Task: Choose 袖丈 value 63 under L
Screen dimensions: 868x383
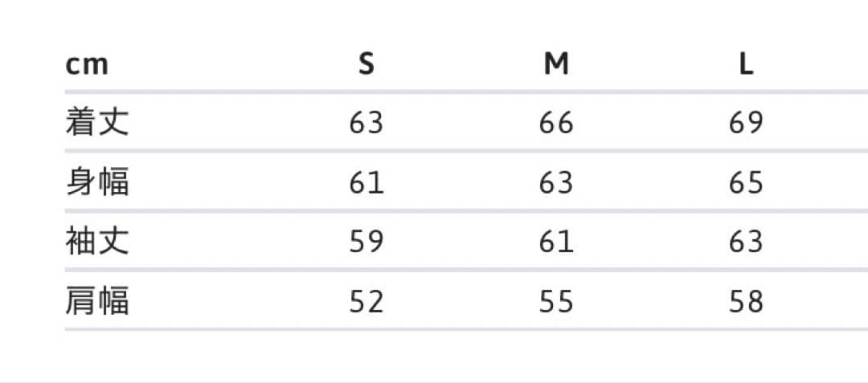Action: pos(747,242)
